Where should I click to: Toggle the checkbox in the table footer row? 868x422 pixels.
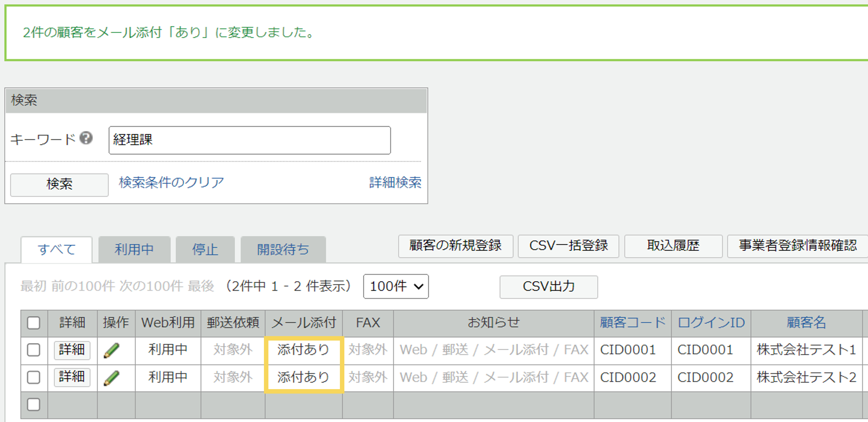[34, 404]
